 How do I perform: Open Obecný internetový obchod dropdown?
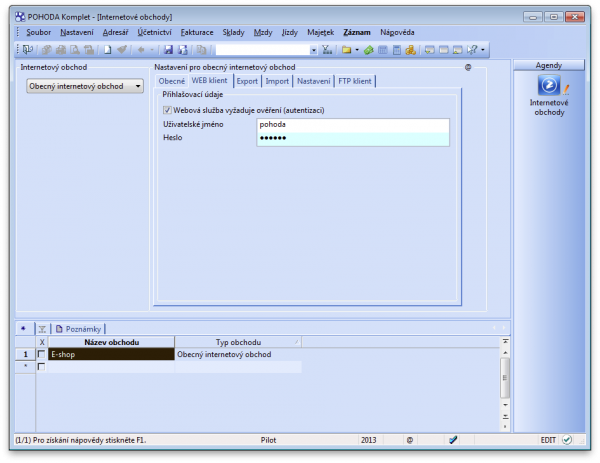(x=85, y=86)
